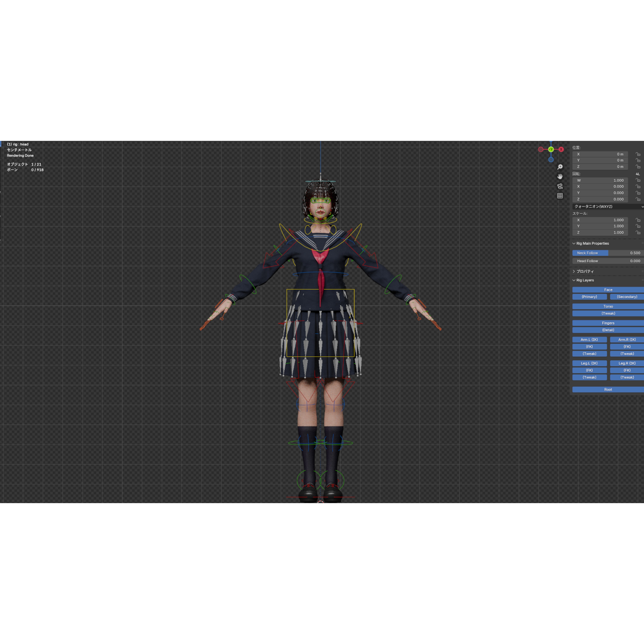Click the lock icon next to Scale Z
644x644 pixels.
pyautogui.click(x=638, y=232)
